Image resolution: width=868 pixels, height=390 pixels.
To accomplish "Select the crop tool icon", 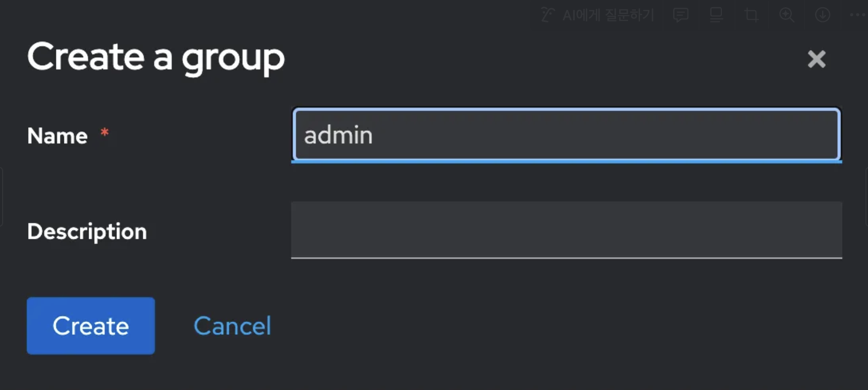I will click(751, 15).
